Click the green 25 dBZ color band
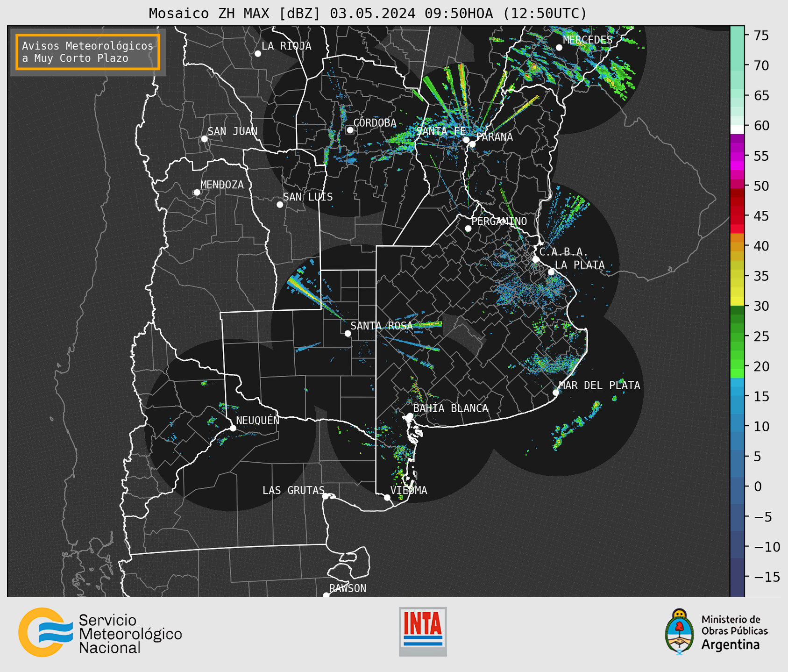Viewport: 788px width, 672px height. [x=737, y=336]
